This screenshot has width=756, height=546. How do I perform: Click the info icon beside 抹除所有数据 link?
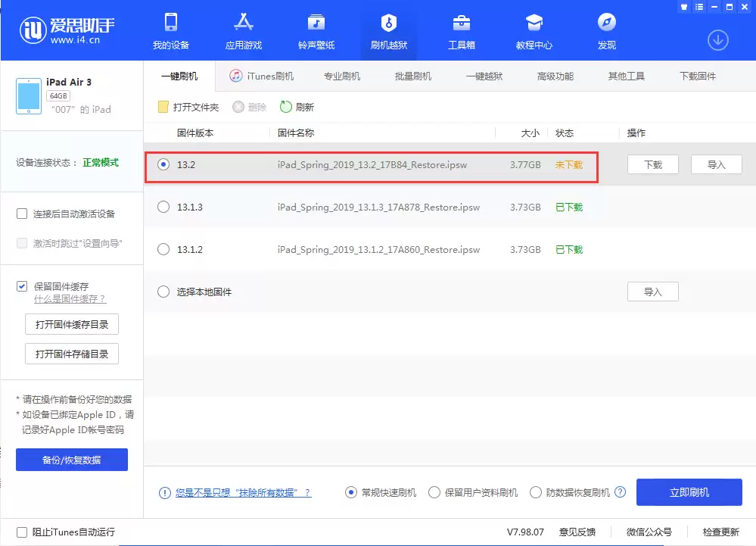[164, 493]
